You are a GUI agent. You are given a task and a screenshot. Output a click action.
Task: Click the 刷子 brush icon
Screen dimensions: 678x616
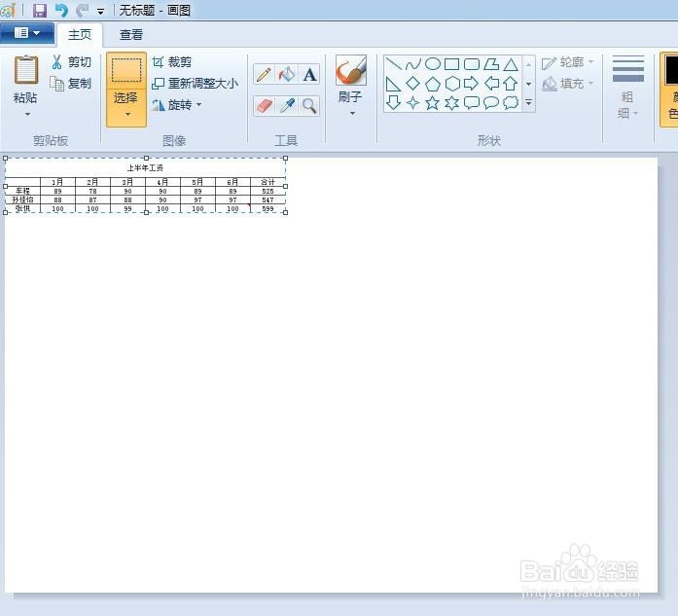[351, 70]
